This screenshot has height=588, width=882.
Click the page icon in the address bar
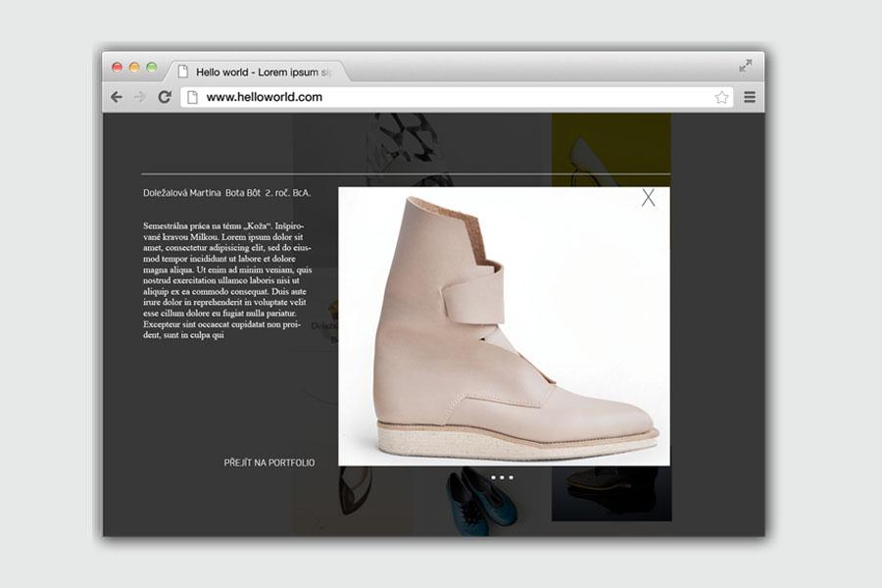[x=193, y=97]
